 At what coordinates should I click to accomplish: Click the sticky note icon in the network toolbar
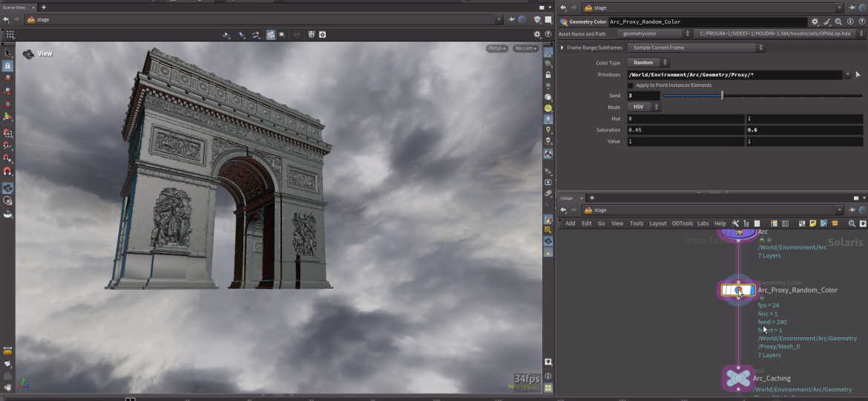[813, 224]
